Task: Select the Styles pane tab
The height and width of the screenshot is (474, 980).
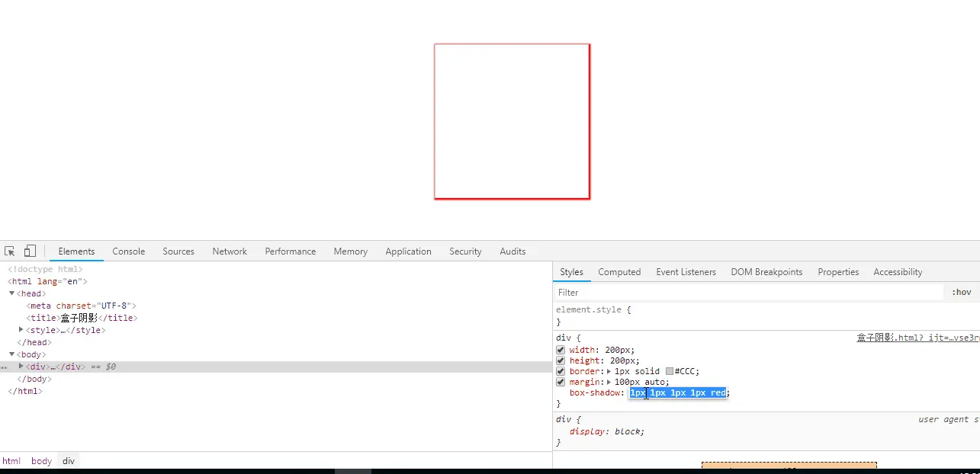Action: [571, 272]
